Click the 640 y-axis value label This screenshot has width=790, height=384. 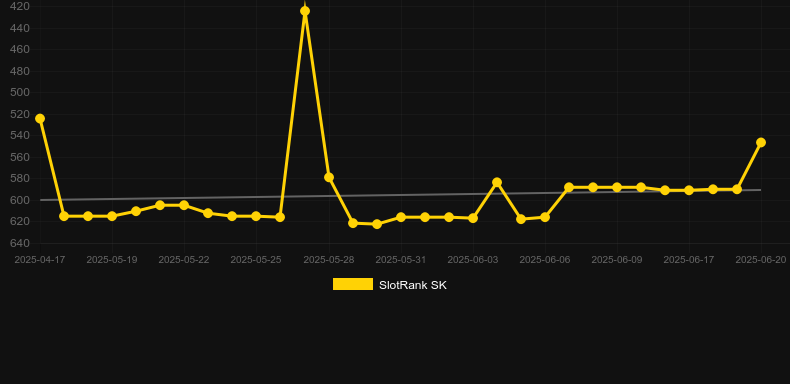[20, 243]
